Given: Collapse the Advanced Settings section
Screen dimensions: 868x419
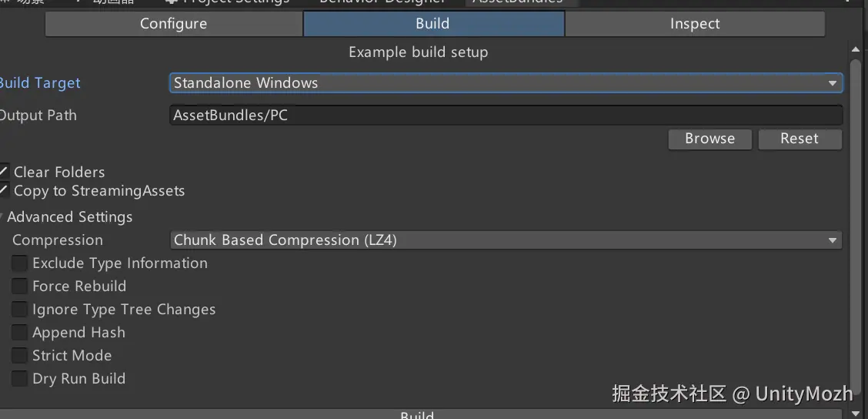Looking at the screenshot, I should 3,217.
